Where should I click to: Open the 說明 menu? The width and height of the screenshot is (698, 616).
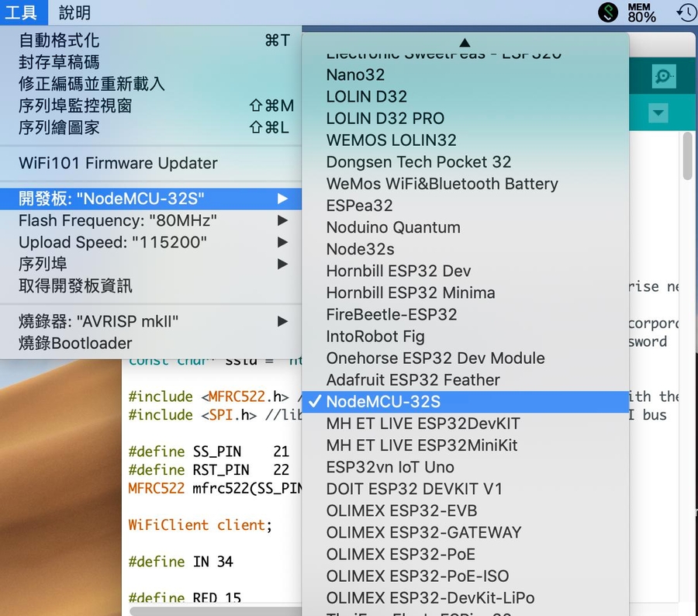click(74, 12)
